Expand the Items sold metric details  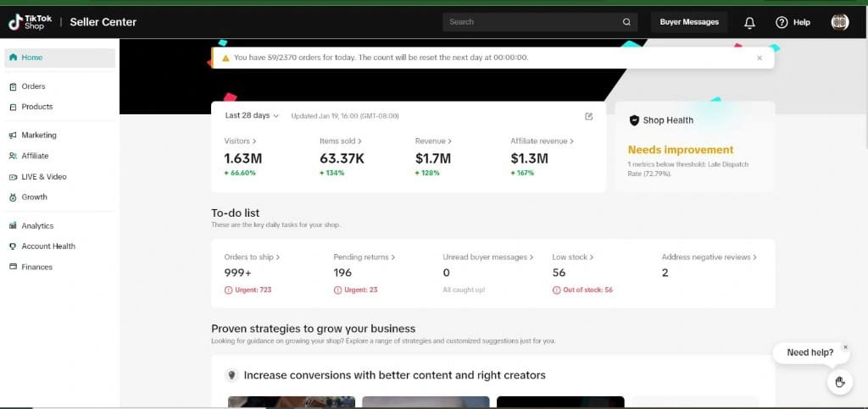341,141
